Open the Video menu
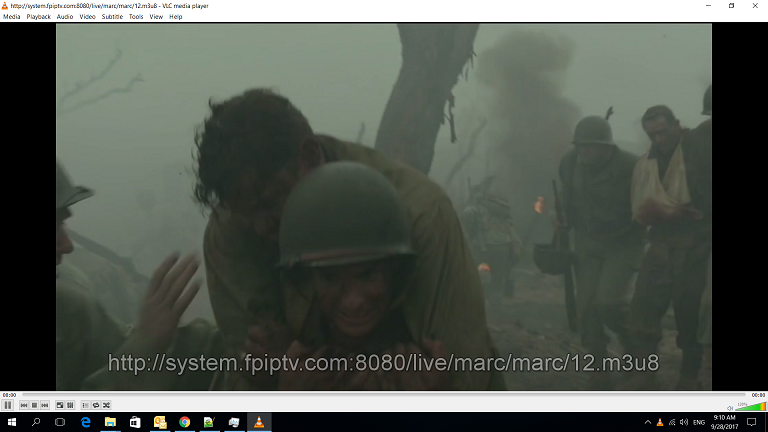Viewport: 768px width, 432px height. [x=87, y=17]
